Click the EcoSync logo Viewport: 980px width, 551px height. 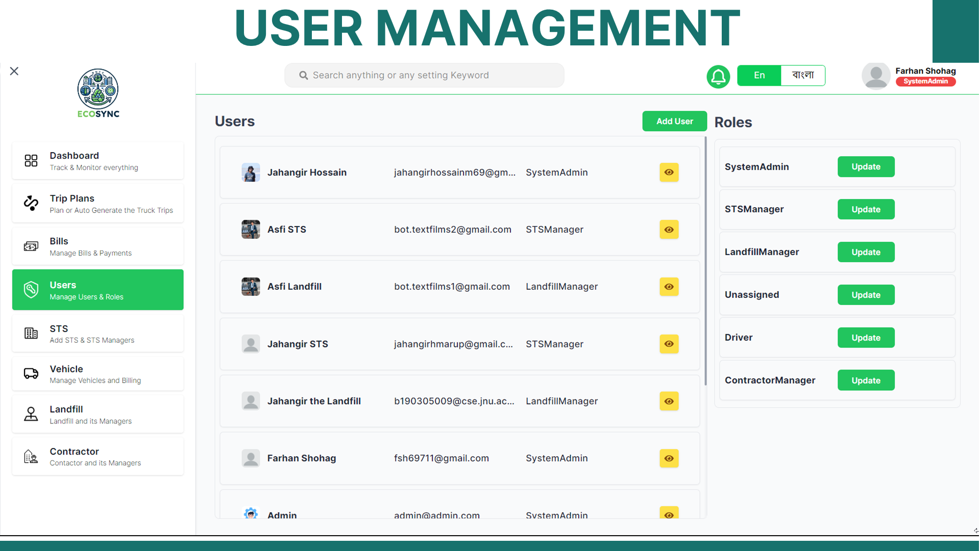pos(98,93)
